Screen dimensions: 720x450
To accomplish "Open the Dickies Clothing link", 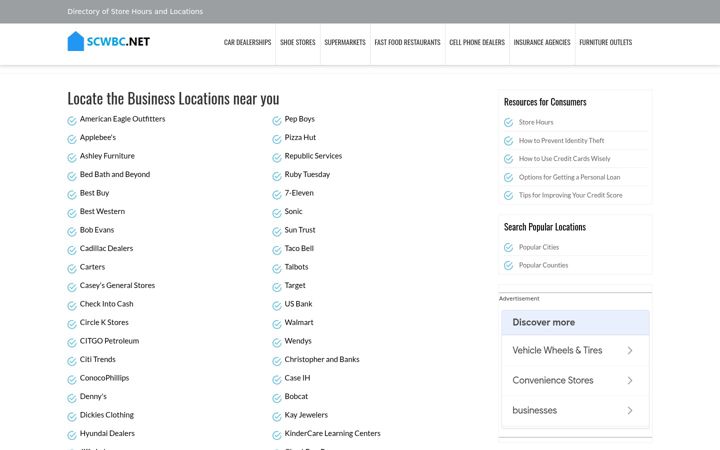I will tap(107, 415).
